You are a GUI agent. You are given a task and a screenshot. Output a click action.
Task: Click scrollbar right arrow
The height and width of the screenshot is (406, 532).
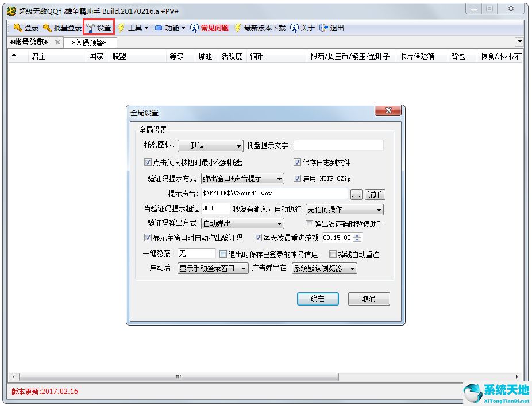click(x=518, y=377)
